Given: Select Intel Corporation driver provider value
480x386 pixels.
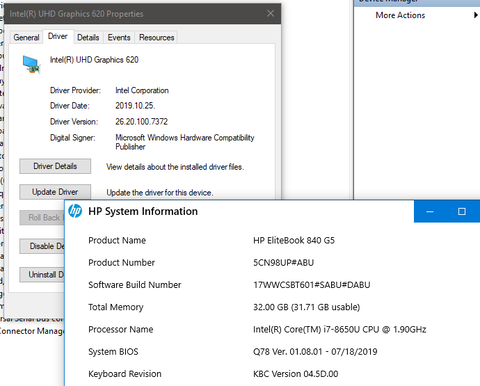Looking at the screenshot, I should 142,90.
